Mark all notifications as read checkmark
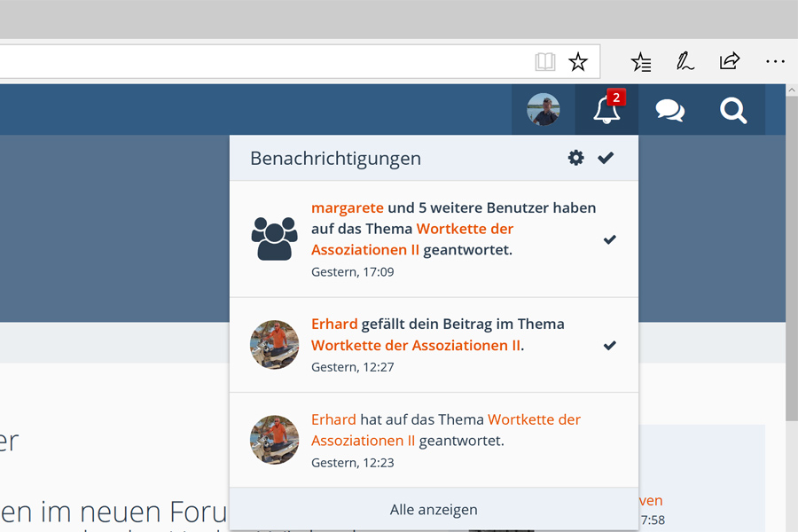 pyautogui.click(x=606, y=158)
